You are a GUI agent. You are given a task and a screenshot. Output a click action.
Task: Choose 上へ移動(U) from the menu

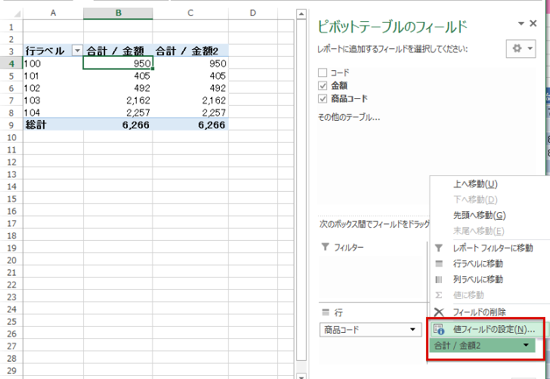(x=475, y=184)
